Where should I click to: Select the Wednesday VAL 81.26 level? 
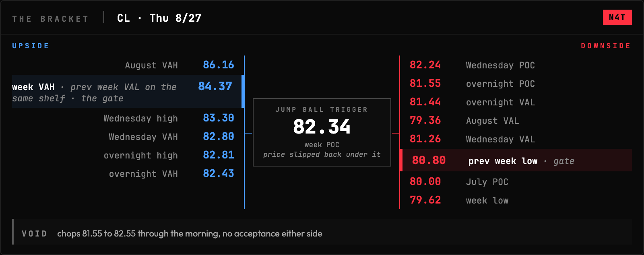[517, 139]
